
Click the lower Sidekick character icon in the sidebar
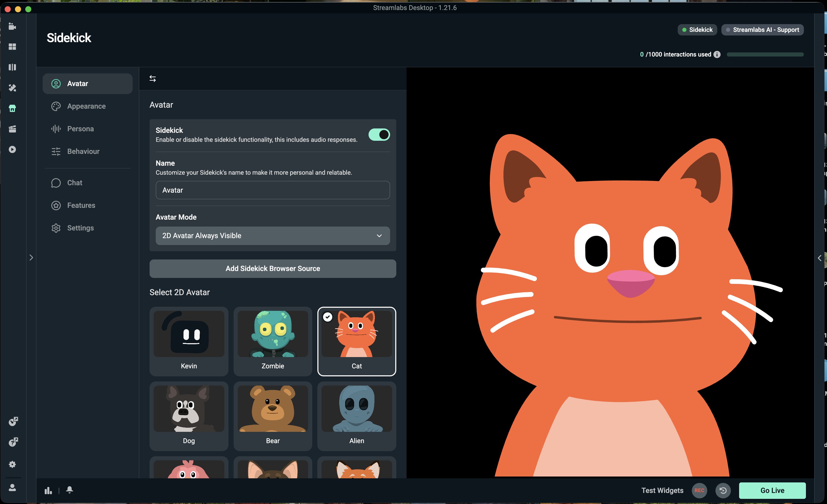tap(13, 442)
